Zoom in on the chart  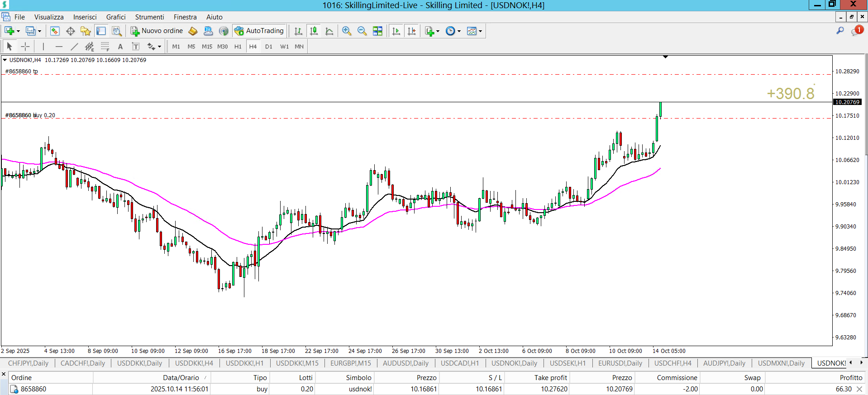347,31
